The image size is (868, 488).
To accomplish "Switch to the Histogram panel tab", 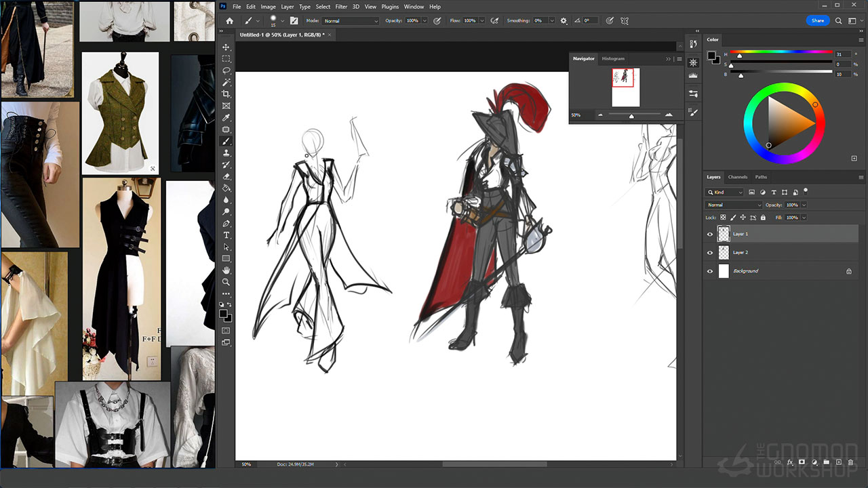I will 613,59.
